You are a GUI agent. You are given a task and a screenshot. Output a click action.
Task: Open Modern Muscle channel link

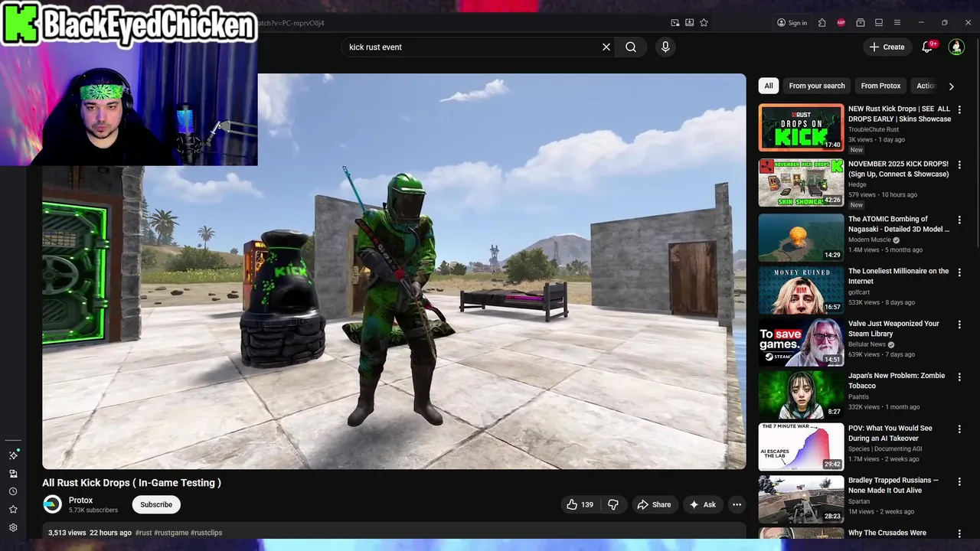(x=870, y=240)
